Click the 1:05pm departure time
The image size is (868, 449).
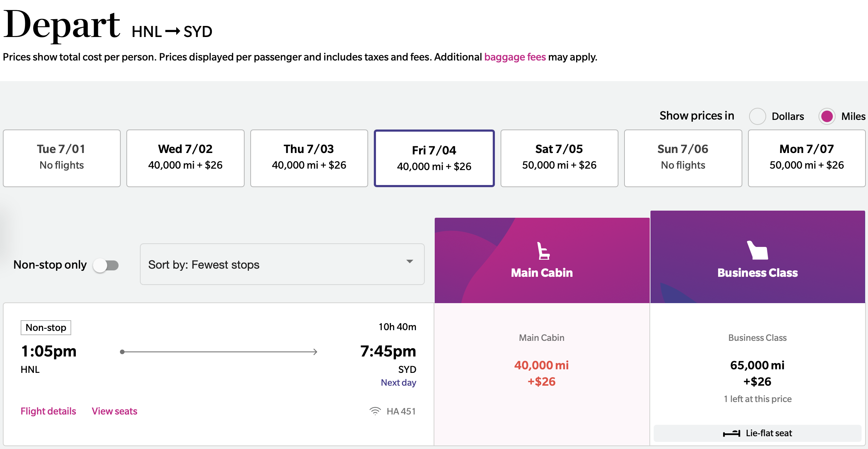(49, 351)
